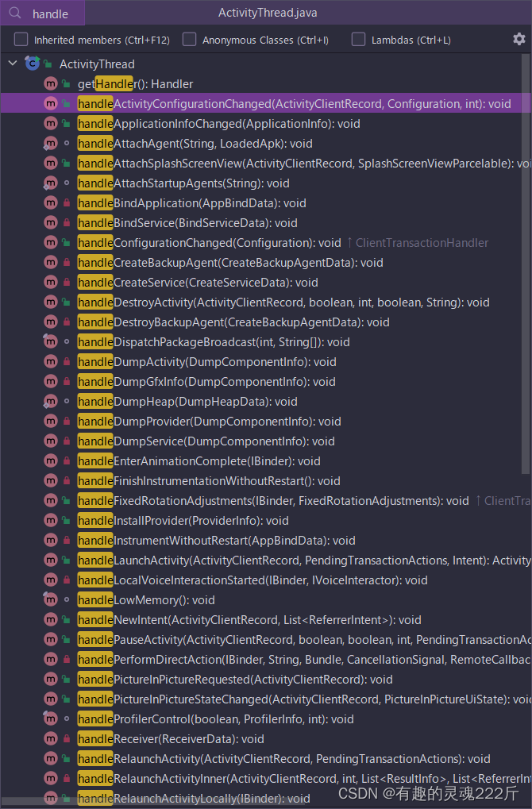Screen dimensions: 532x809
Task: Select handlePauseActivity method row
Action: coord(266,639)
